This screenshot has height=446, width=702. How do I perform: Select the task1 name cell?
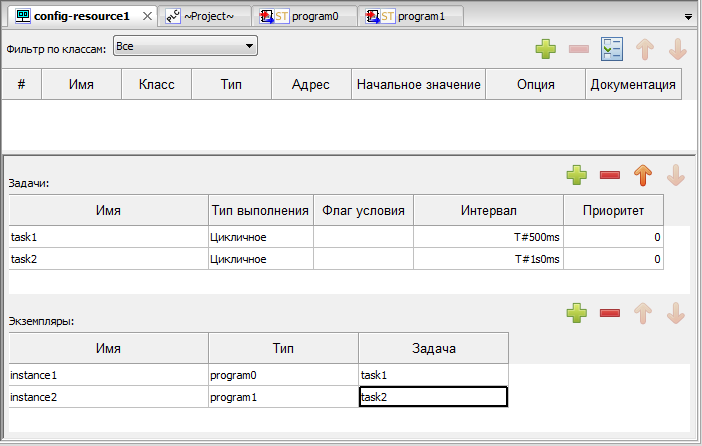pyautogui.click(x=108, y=237)
